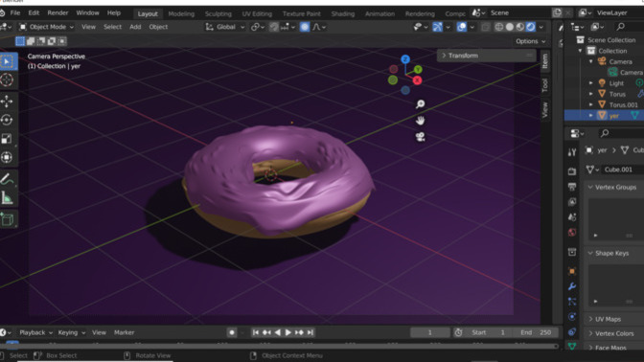Choose the Measure tool

pos(7,198)
